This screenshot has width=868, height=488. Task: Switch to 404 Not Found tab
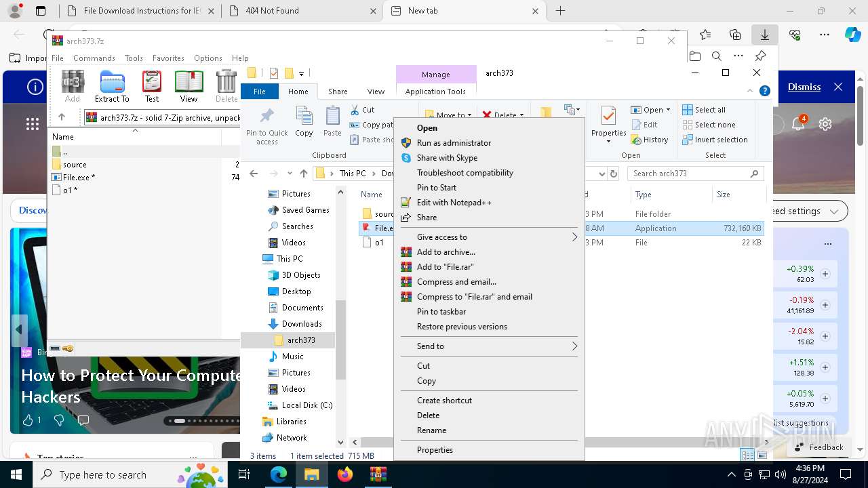point(302,11)
